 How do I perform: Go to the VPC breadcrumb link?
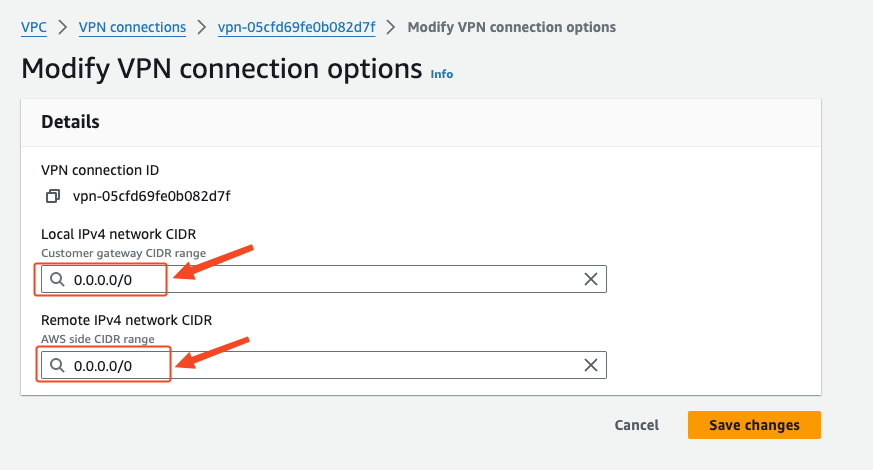coord(33,27)
